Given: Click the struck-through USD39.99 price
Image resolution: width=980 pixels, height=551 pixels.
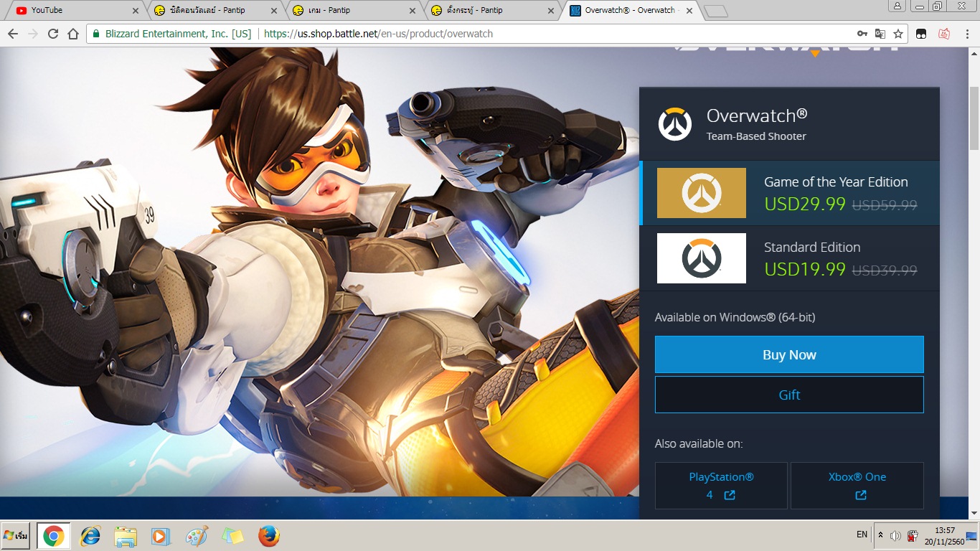Looking at the screenshot, I should 885,270.
